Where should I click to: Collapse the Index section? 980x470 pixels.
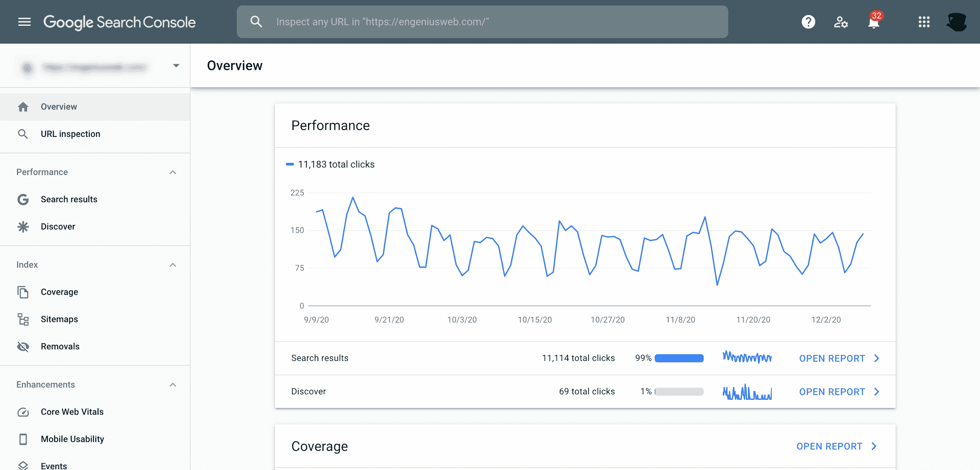pyautogui.click(x=173, y=265)
